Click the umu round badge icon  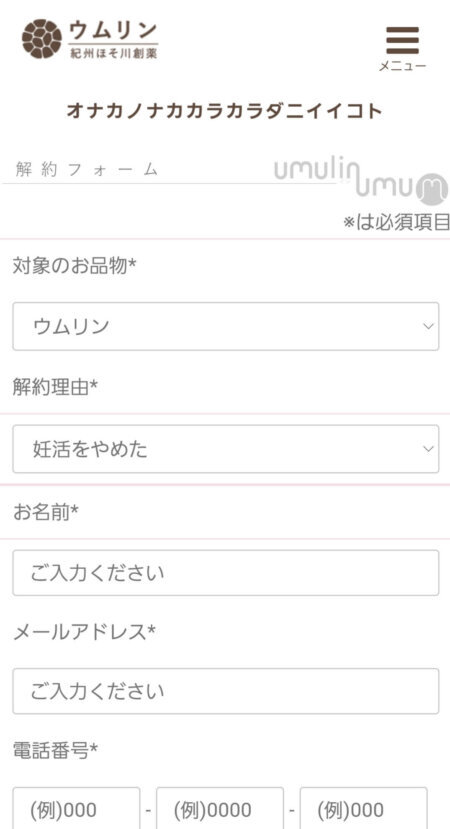pyautogui.click(x=432, y=189)
